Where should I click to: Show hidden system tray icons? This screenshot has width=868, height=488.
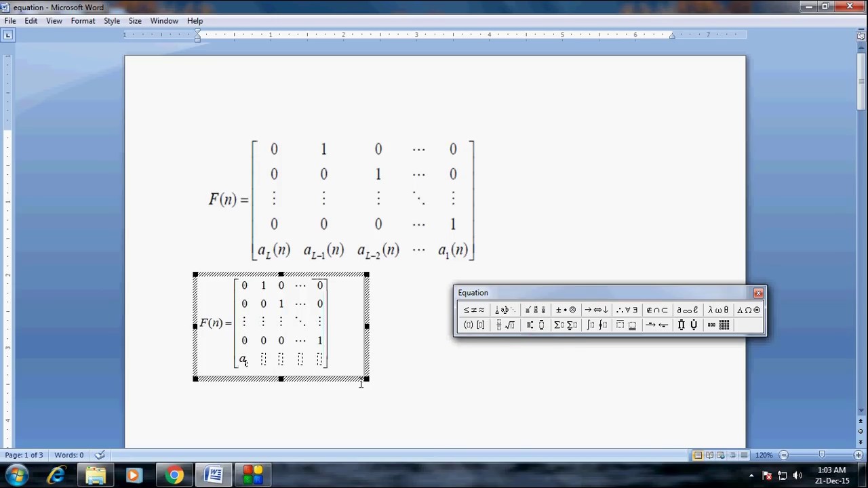(x=751, y=476)
